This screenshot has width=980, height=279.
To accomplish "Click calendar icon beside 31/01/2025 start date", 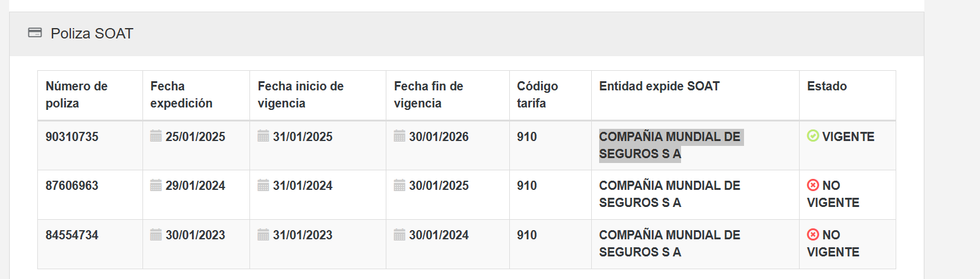I will point(263,136).
